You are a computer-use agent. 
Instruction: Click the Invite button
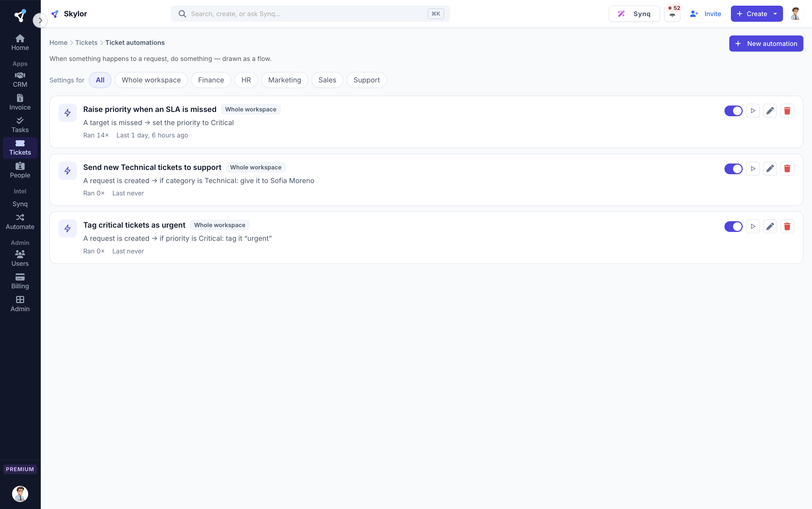tap(706, 14)
